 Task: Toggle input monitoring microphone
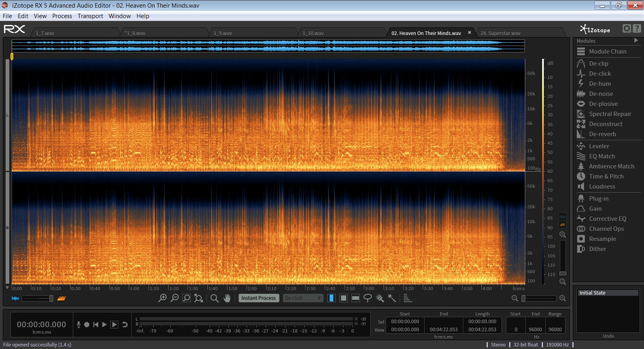click(78, 324)
